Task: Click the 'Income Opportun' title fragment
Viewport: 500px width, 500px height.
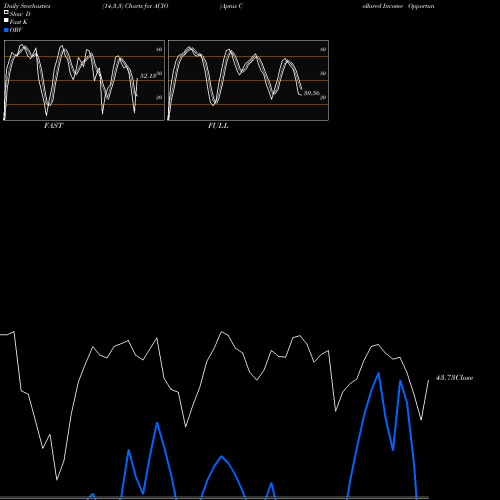Action: click(x=409, y=6)
